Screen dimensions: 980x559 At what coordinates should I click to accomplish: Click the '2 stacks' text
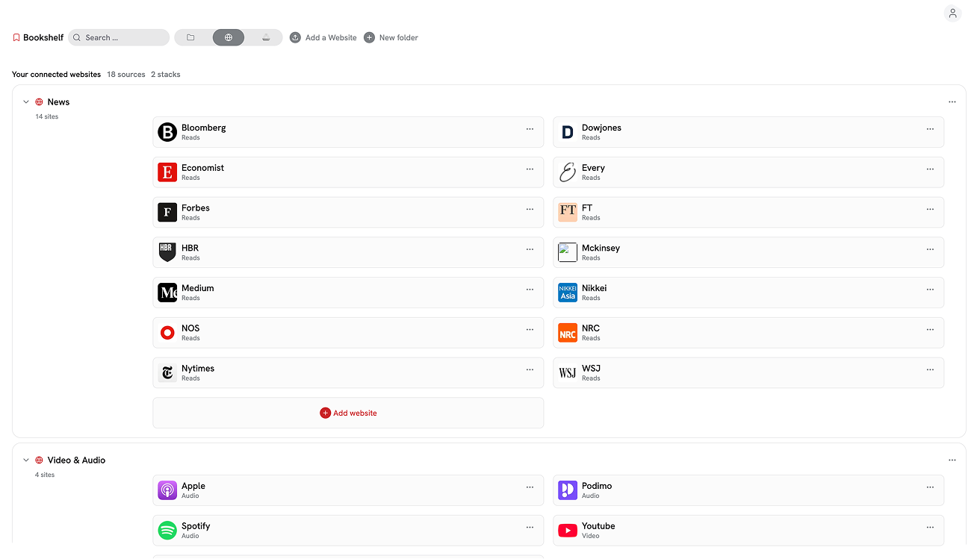tap(166, 75)
